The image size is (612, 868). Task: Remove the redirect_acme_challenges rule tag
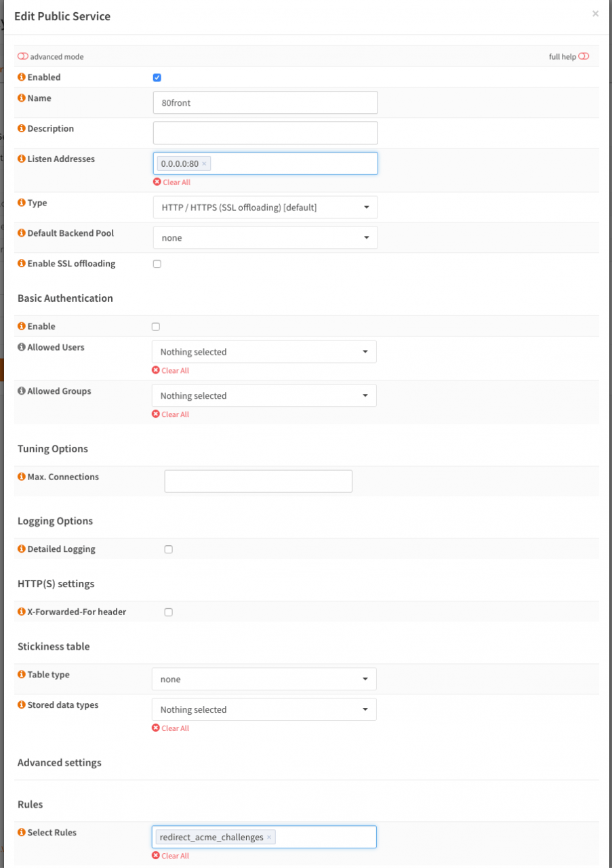point(269,837)
